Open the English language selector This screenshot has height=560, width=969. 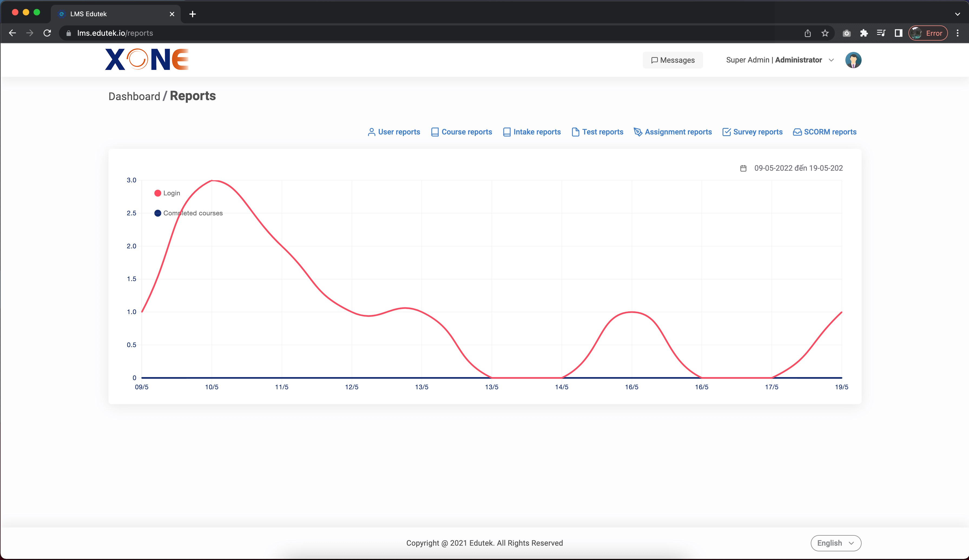[836, 543]
